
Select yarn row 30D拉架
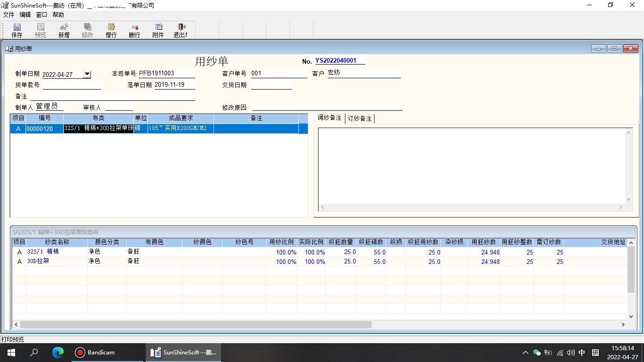(321, 262)
